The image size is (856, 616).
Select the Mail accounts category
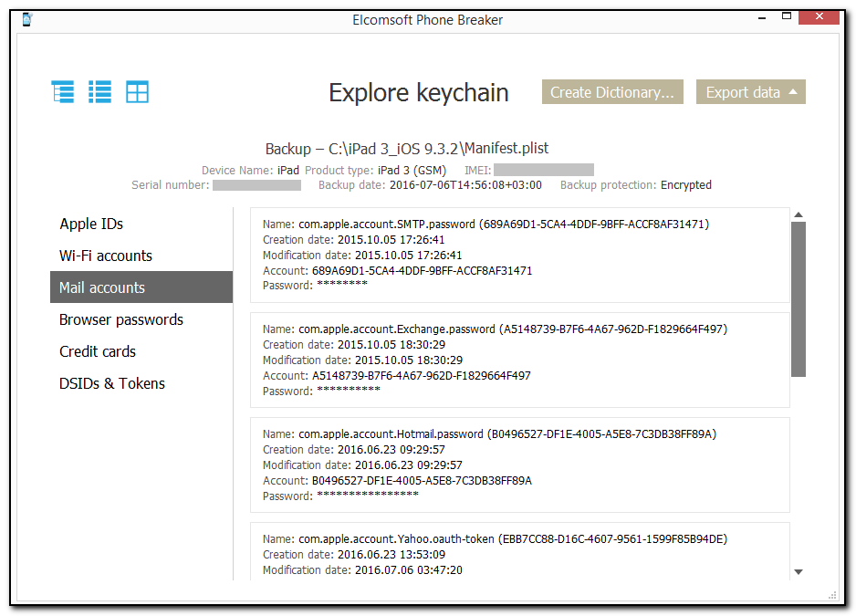(x=103, y=287)
